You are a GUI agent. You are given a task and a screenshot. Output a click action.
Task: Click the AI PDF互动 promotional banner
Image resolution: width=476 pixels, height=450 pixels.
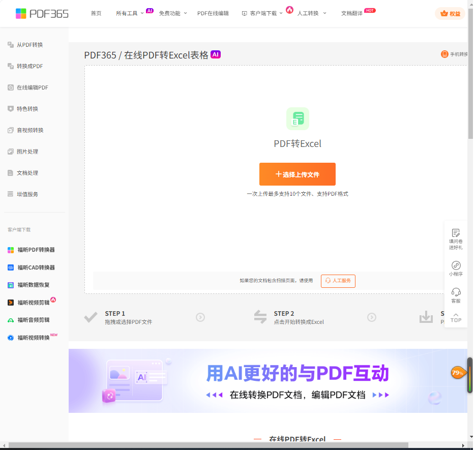(x=267, y=380)
